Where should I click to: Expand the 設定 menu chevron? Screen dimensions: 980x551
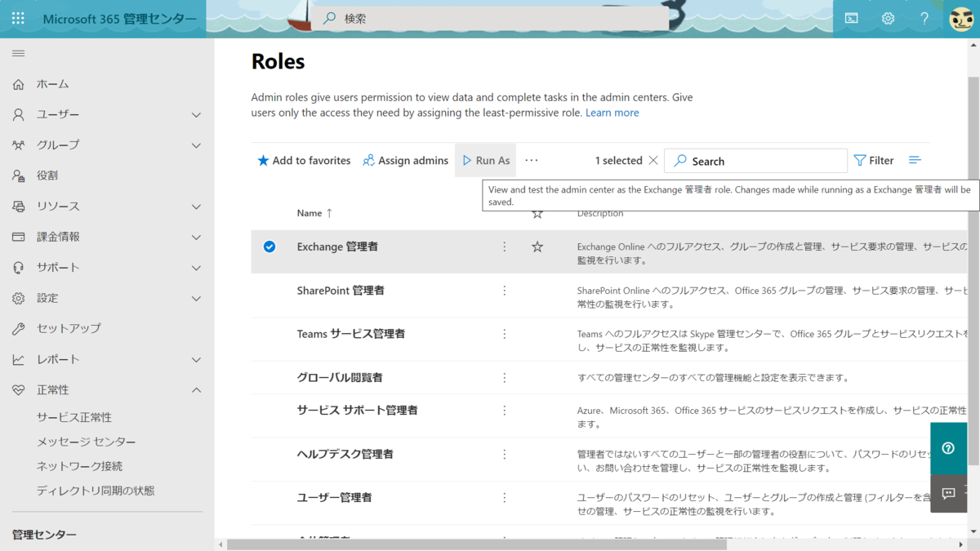coord(196,299)
